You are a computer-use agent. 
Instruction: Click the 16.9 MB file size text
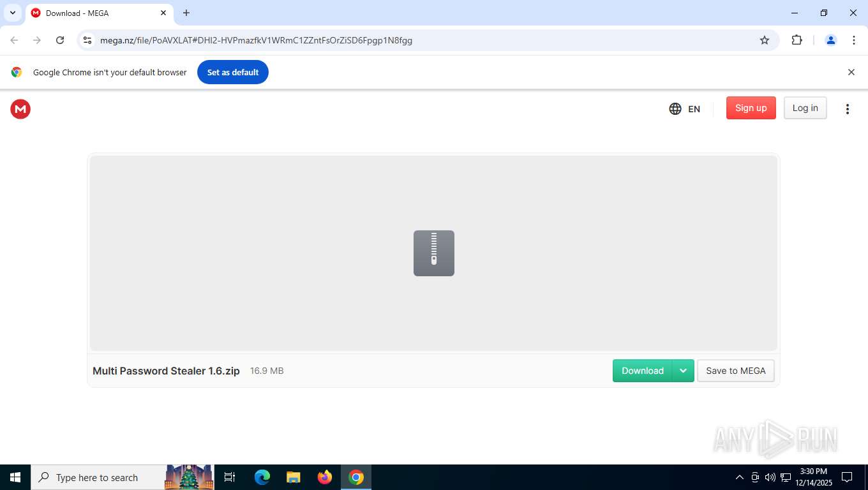coord(267,371)
